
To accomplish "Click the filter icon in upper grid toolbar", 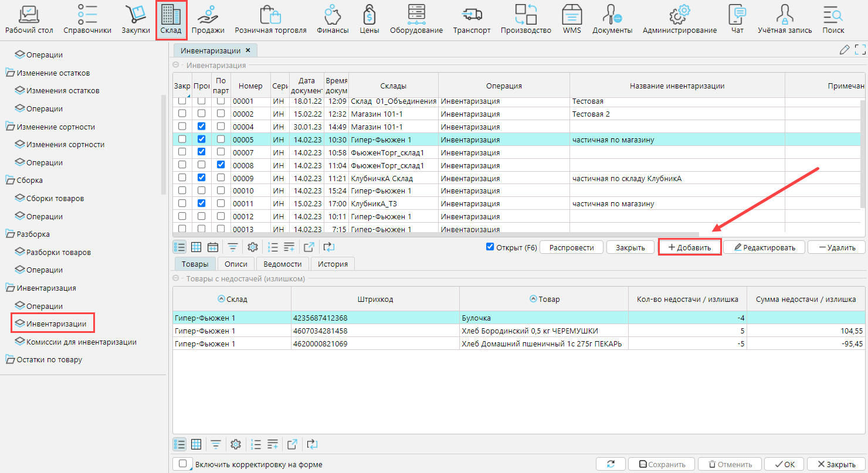I will click(233, 247).
